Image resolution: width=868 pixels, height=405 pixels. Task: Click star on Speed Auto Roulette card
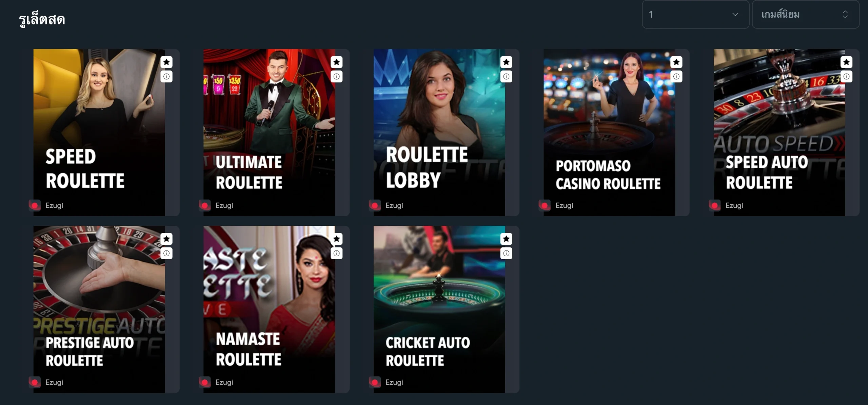pos(846,62)
